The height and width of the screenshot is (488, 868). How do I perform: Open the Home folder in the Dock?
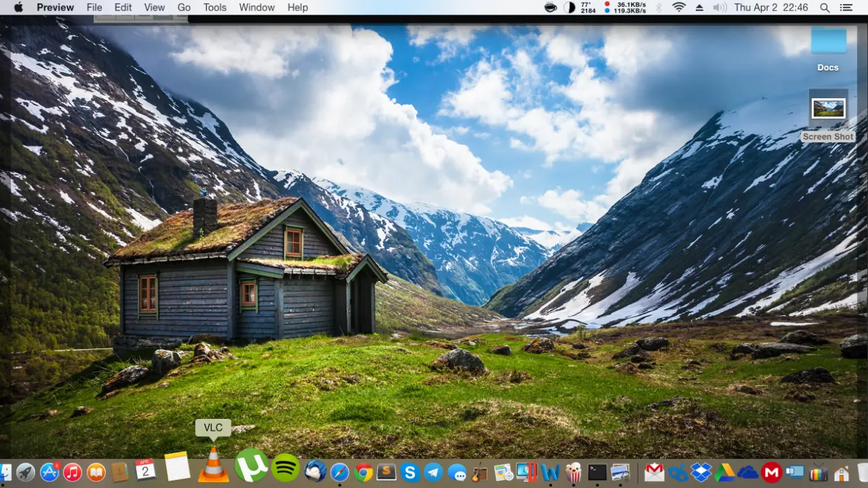(x=842, y=472)
